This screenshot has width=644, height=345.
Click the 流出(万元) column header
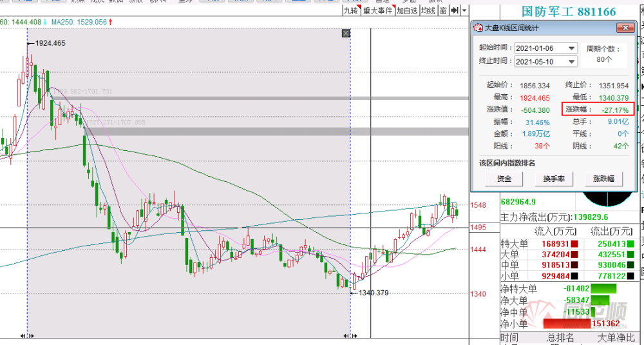[x=612, y=232]
